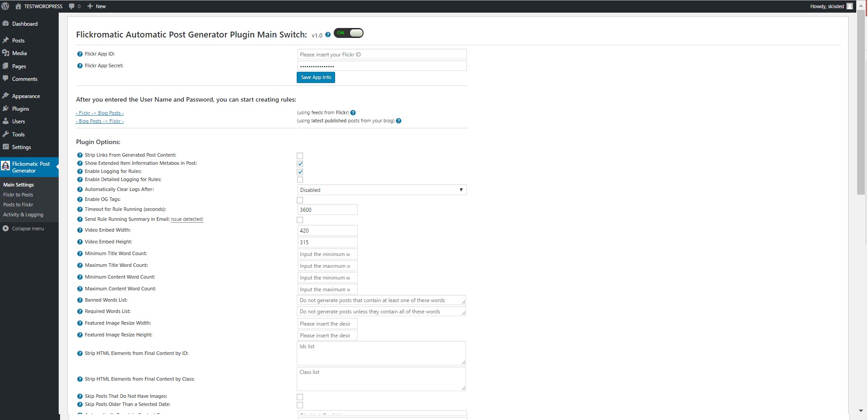Open the user avatar next to Howdy
This screenshot has height=420, width=868.
[849, 6]
